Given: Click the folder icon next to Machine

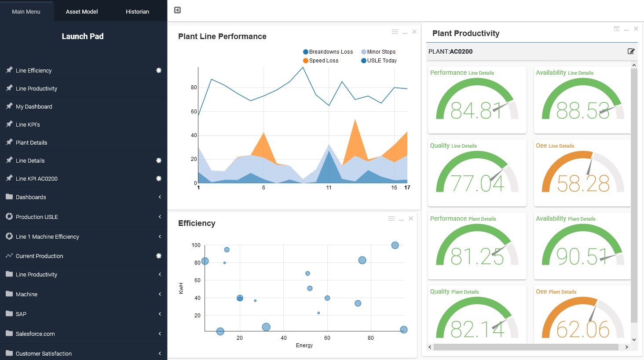Looking at the screenshot, I should click(9, 294).
